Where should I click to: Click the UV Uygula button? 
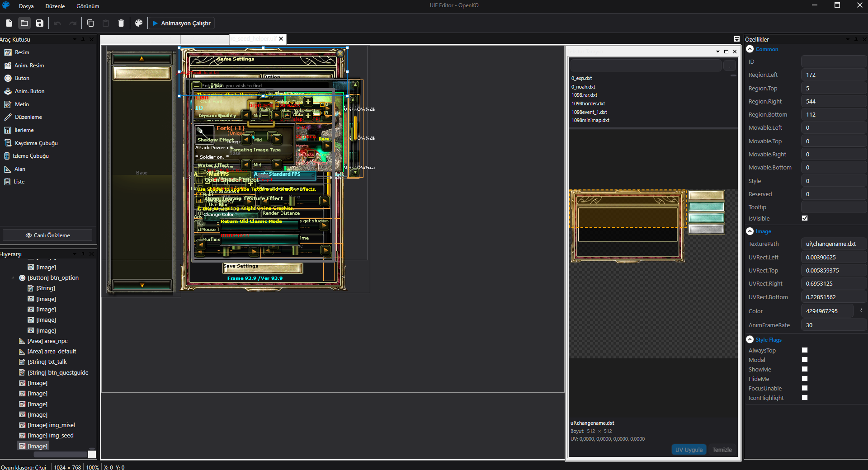click(689, 450)
